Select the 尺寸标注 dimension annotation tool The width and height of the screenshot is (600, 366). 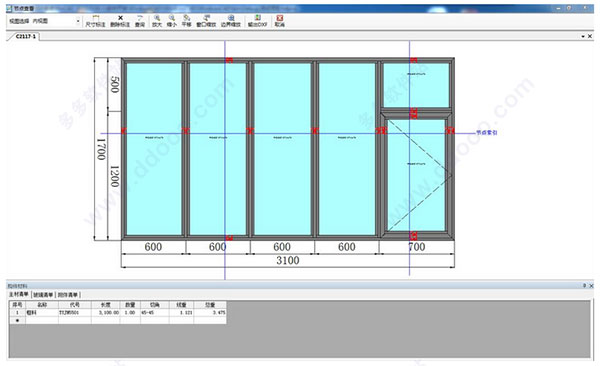pos(95,21)
